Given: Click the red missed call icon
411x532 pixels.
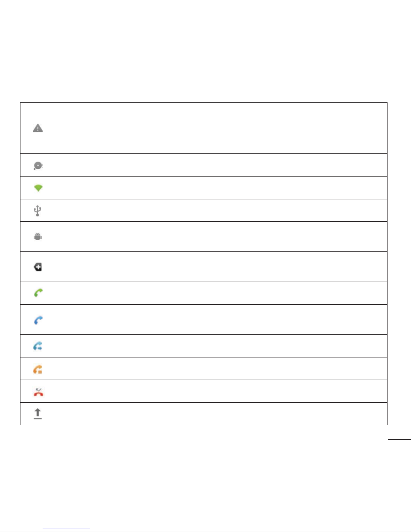Looking at the screenshot, I should pyautogui.click(x=38, y=392).
